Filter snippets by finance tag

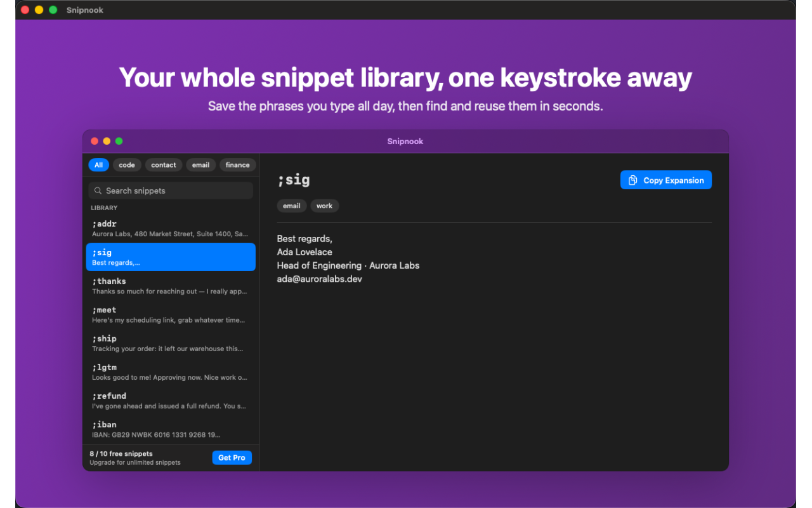[x=238, y=165]
